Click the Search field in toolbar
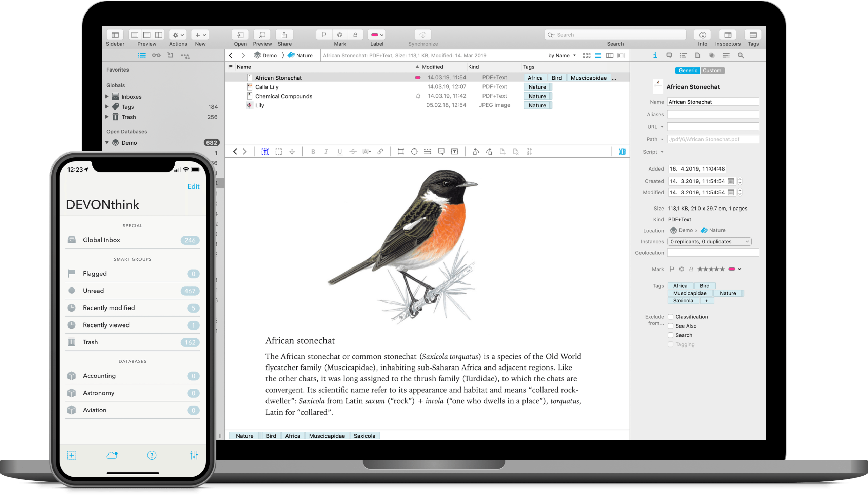This screenshot has width=868, height=496. [x=615, y=35]
